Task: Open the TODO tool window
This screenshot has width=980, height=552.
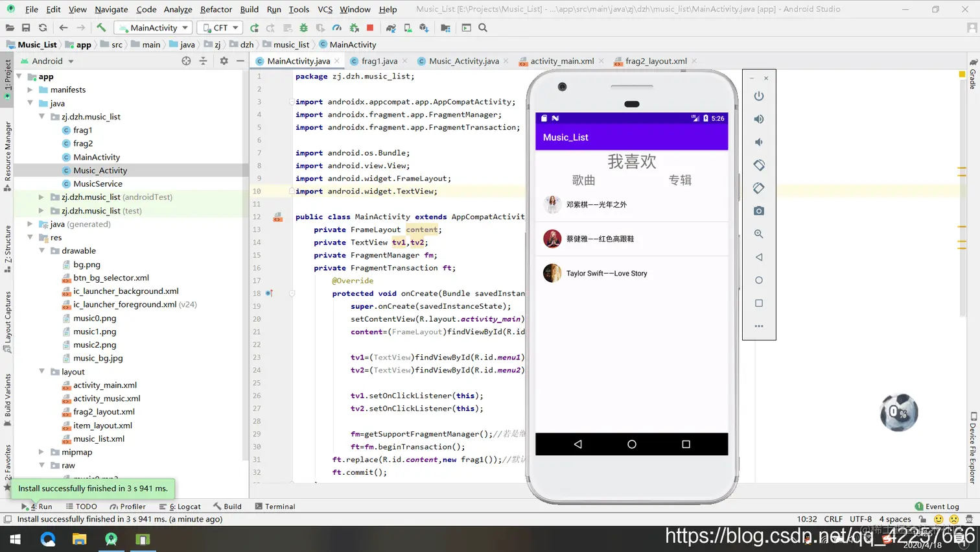Action: [81, 507]
